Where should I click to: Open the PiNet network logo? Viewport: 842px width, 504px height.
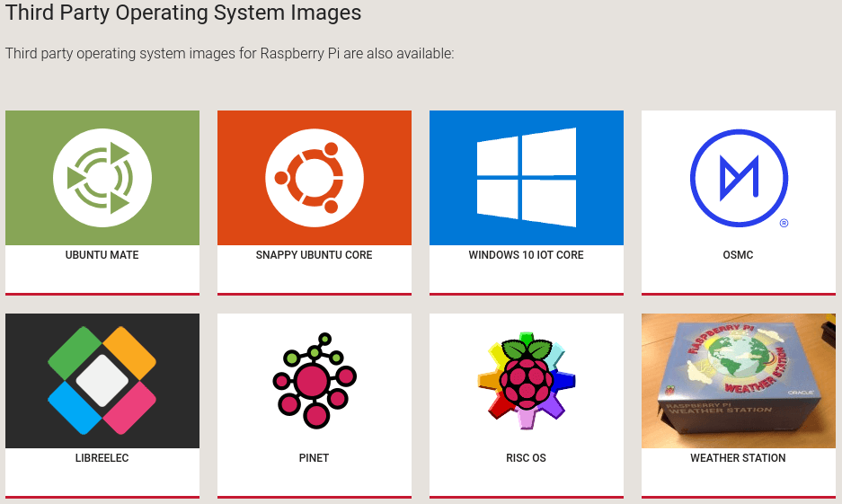315,381
